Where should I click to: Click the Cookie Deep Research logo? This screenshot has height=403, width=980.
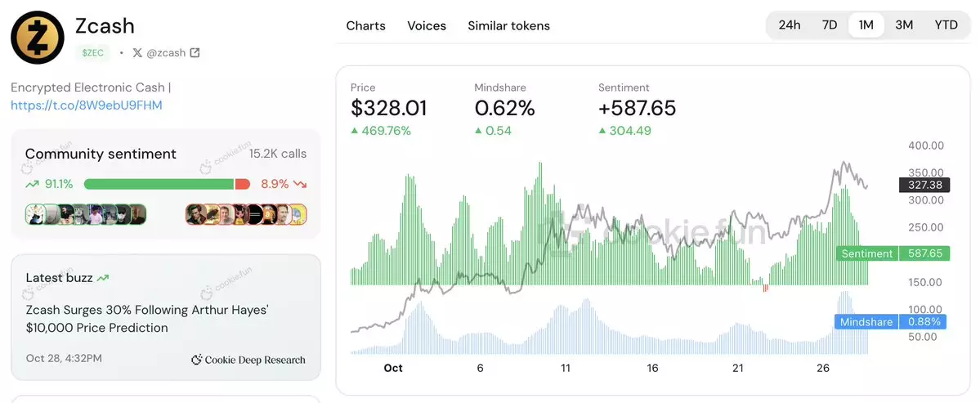tap(197, 360)
